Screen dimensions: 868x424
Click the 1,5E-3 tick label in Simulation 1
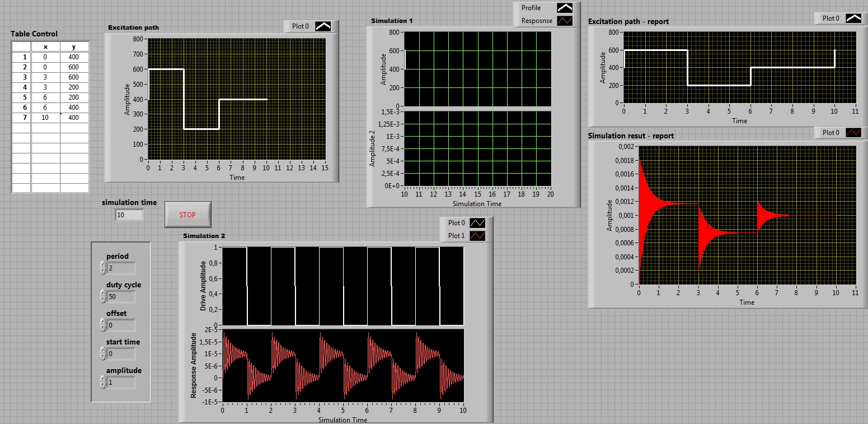point(391,112)
